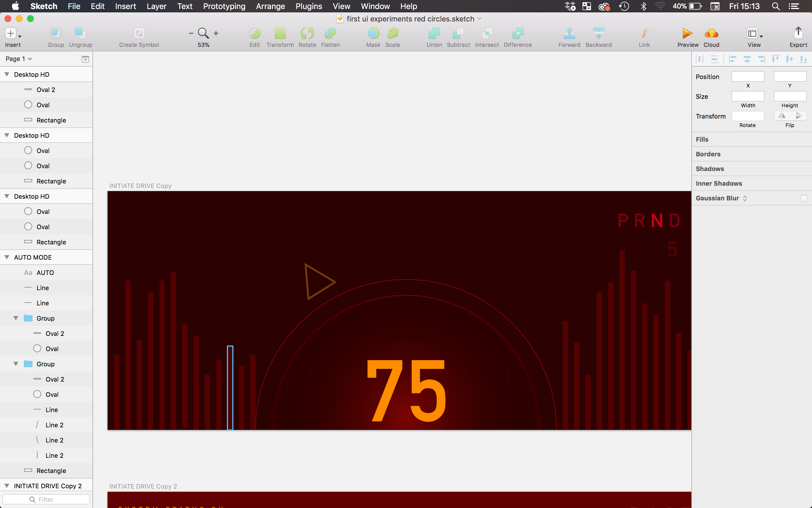This screenshot has height=508, width=812.
Task: Align selected layers to bottom
Action: coord(803,59)
